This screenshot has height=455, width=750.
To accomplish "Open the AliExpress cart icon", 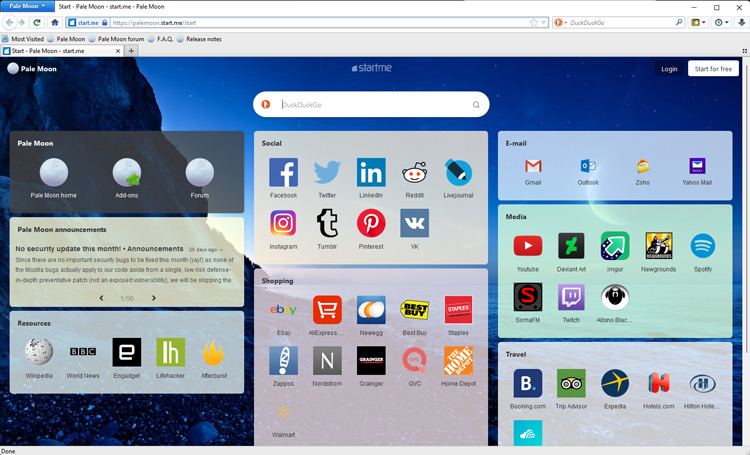I will pyautogui.click(x=327, y=310).
